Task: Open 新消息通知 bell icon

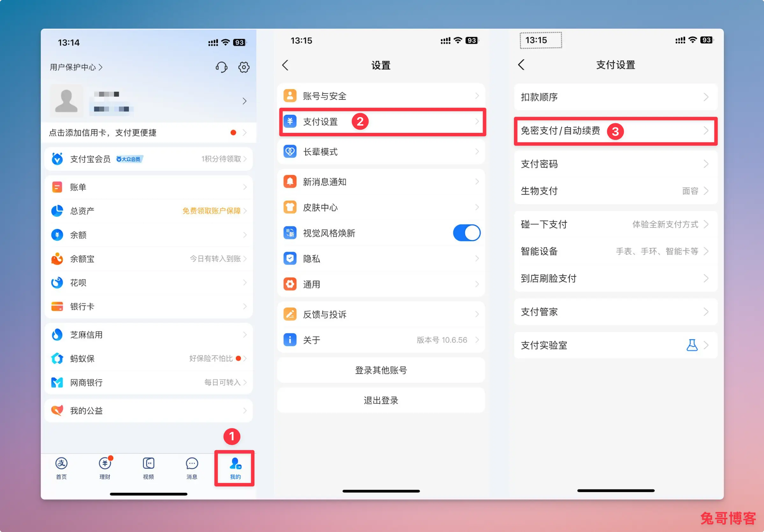Action: tap(290, 182)
